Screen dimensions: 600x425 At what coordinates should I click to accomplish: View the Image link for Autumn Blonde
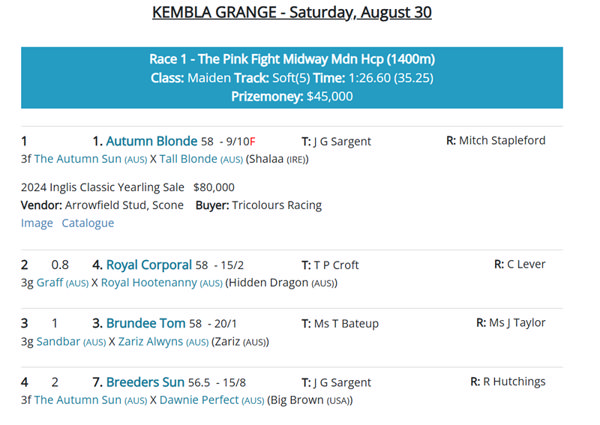click(x=37, y=223)
